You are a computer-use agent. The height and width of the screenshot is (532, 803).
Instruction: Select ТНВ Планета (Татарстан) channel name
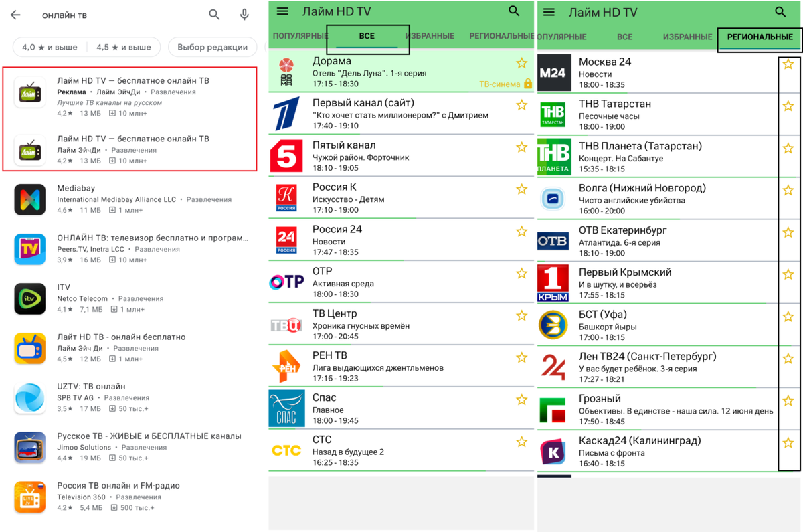(640, 146)
